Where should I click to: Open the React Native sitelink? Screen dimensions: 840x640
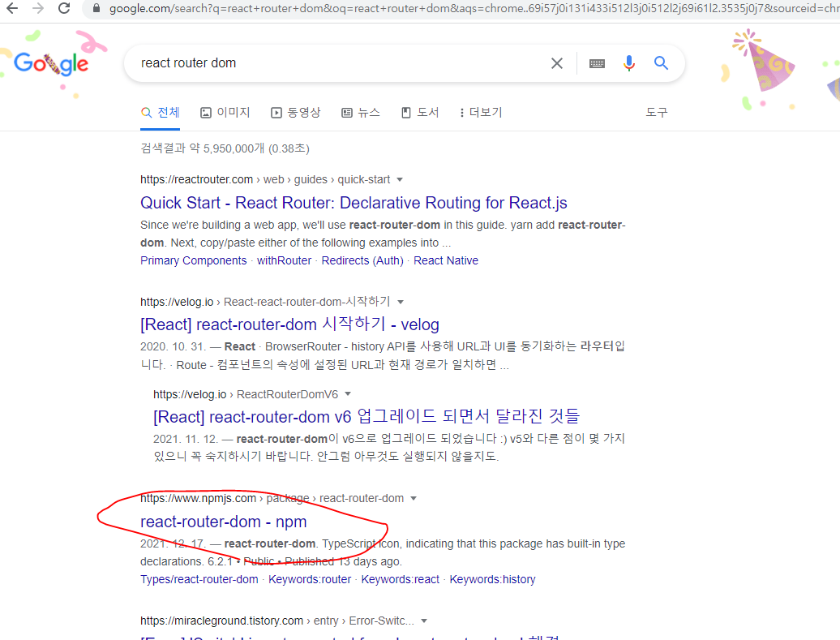tap(446, 260)
